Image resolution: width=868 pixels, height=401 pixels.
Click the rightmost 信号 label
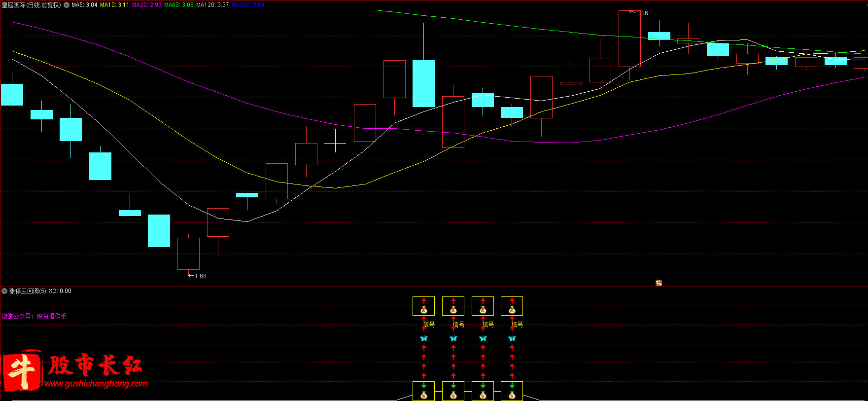point(518,325)
